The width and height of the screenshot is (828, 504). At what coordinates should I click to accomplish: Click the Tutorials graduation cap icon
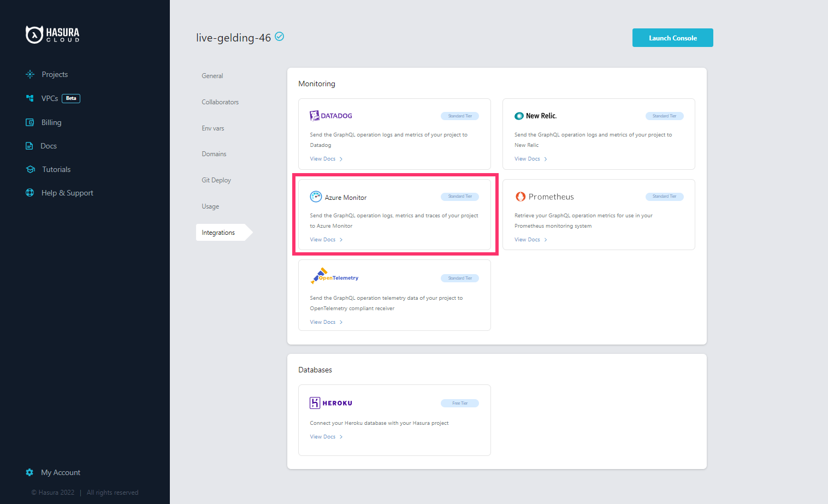(x=30, y=169)
